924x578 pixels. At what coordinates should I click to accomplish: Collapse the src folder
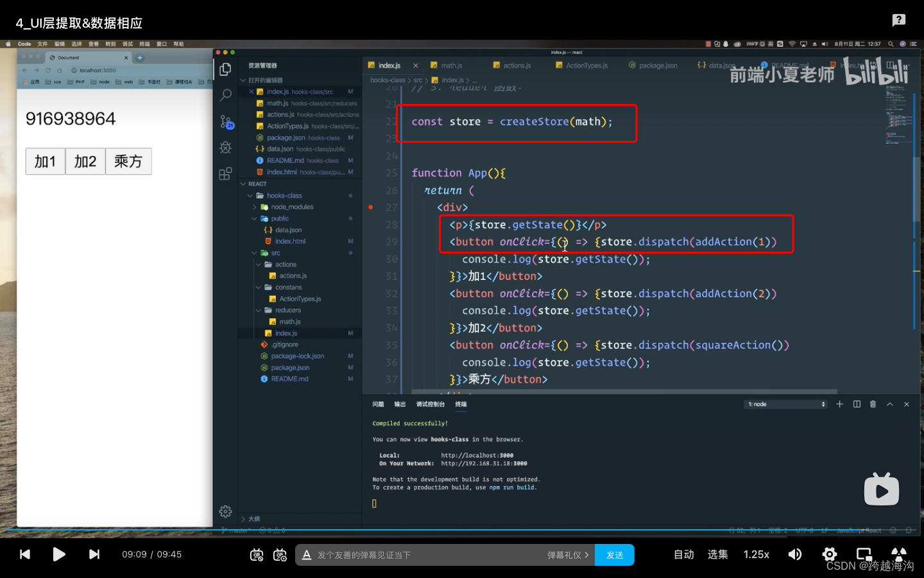(x=255, y=253)
